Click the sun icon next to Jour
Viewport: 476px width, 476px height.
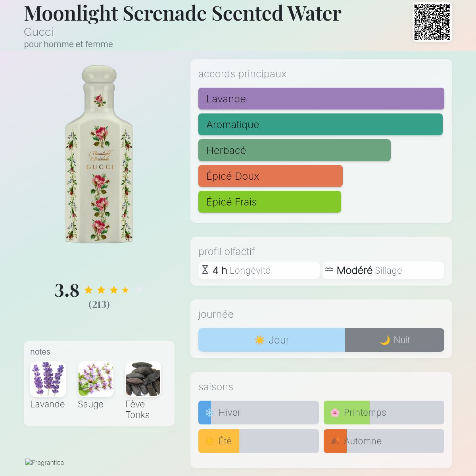(260, 340)
